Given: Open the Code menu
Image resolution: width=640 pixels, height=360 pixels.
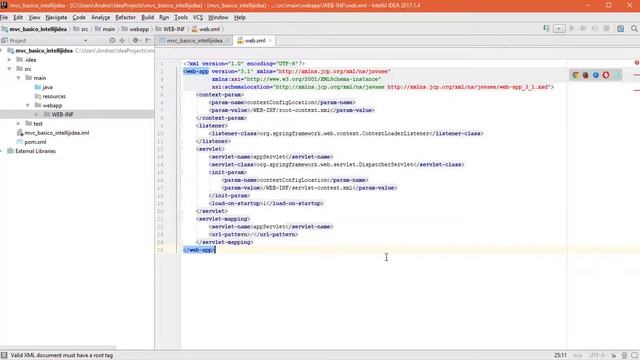Looking at the screenshot, I should 79,18.
